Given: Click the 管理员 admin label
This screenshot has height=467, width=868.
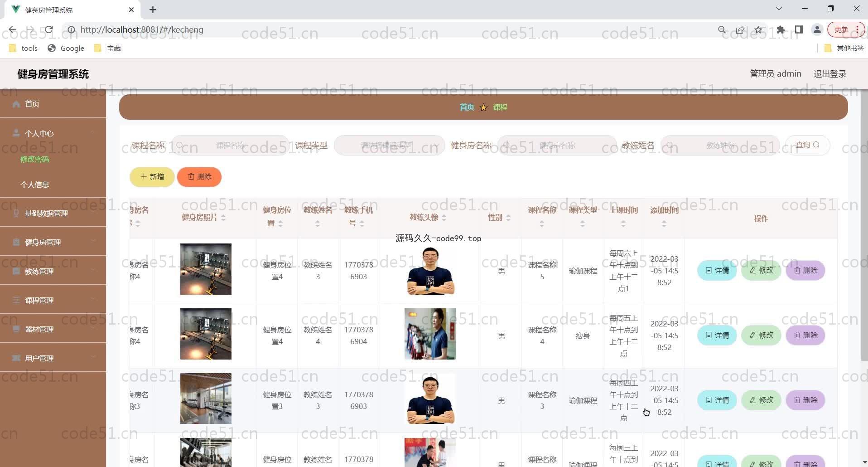Looking at the screenshot, I should pos(776,74).
